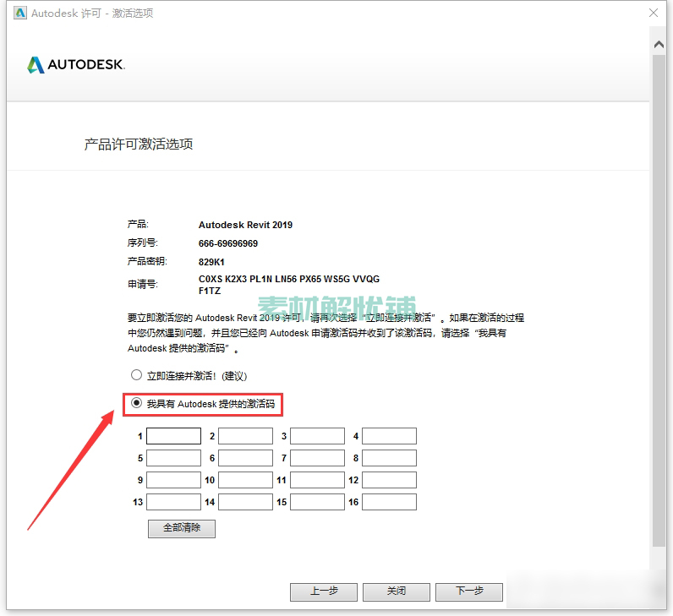The height and width of the screenshot is (616, 673).
Task: Close the Autodesk license dialog window
Action: click(x=654, y=13)
